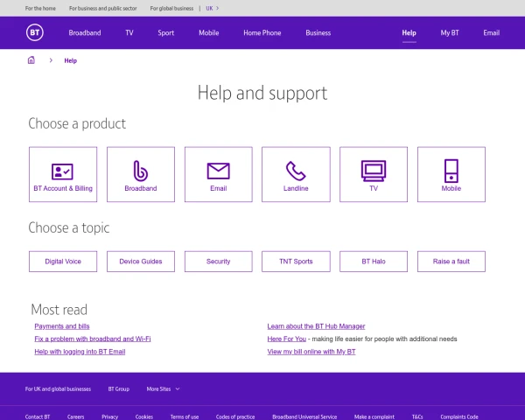Open the Business navigation menu

tap(318, 33)
